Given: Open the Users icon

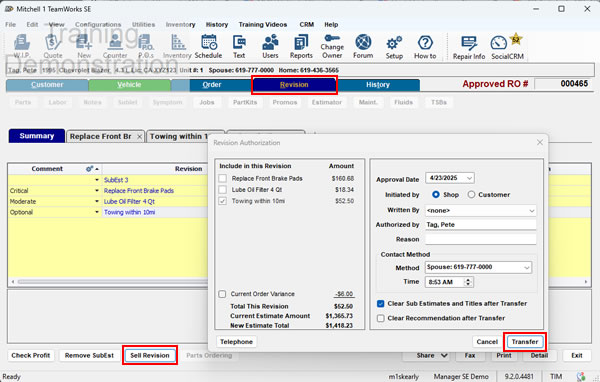Looking at the screenshot, I should [270, 46].
